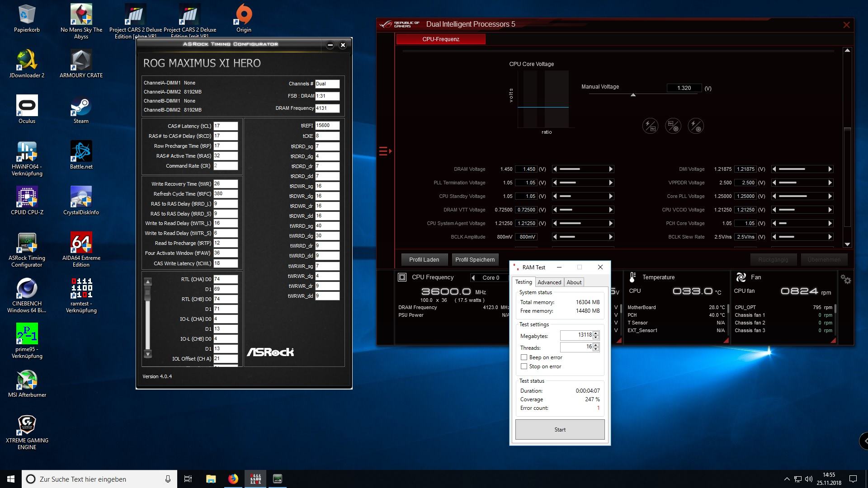868x488 pixels.
Task: Select the Origin desktop shortcut
Action: click(x=244, y=19)
